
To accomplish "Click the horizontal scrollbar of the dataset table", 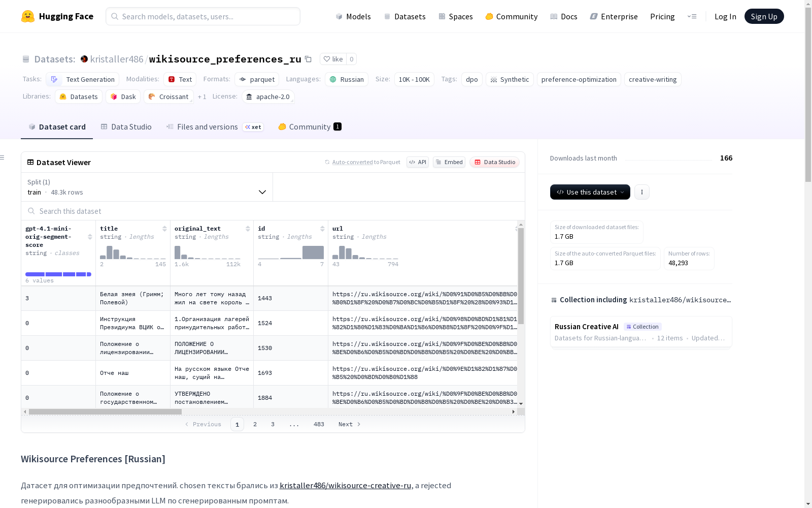I will [x=105, y=411].
